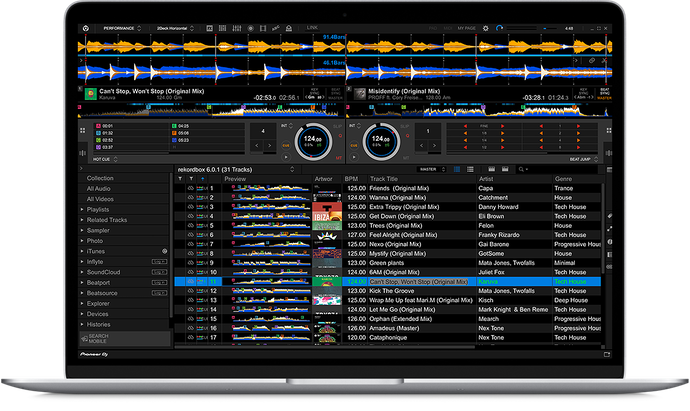This screenshot has width=690, height=411.
Task: Select Collection in the tree
Action: (100, 178)
